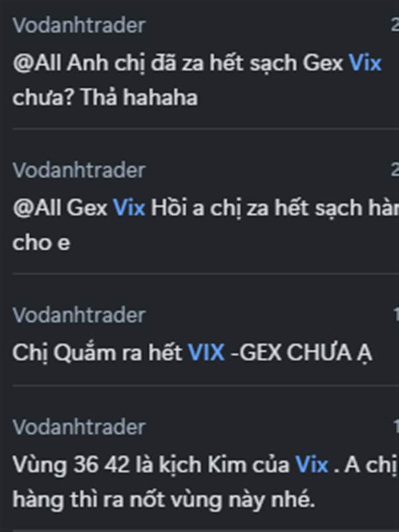Click the "Vùng 36 42" text
Screen dimensions: 399x532
pos(71,465)
